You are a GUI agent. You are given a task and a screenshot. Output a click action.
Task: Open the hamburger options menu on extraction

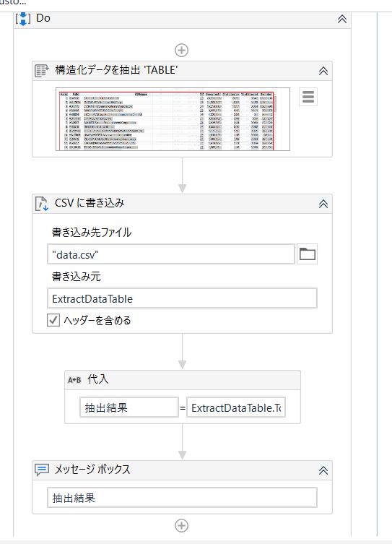tap(308, 97)
